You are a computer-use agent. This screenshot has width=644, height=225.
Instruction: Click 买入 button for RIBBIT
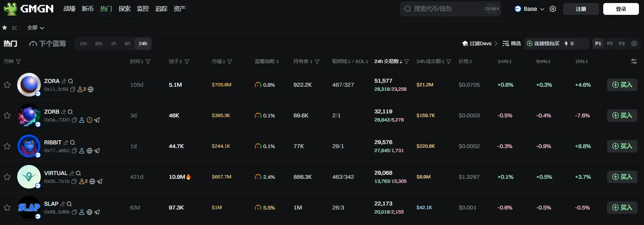click(x=622, y=146)
